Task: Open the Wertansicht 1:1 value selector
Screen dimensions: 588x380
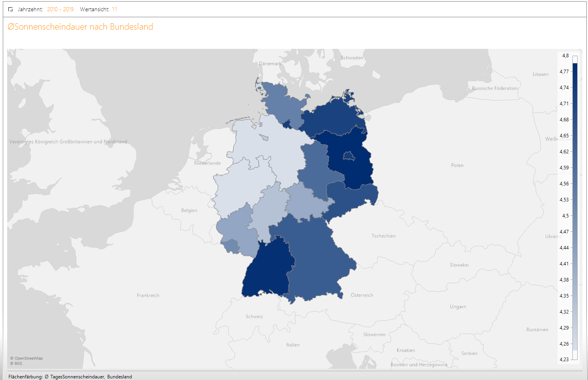Action: (114, 9)
